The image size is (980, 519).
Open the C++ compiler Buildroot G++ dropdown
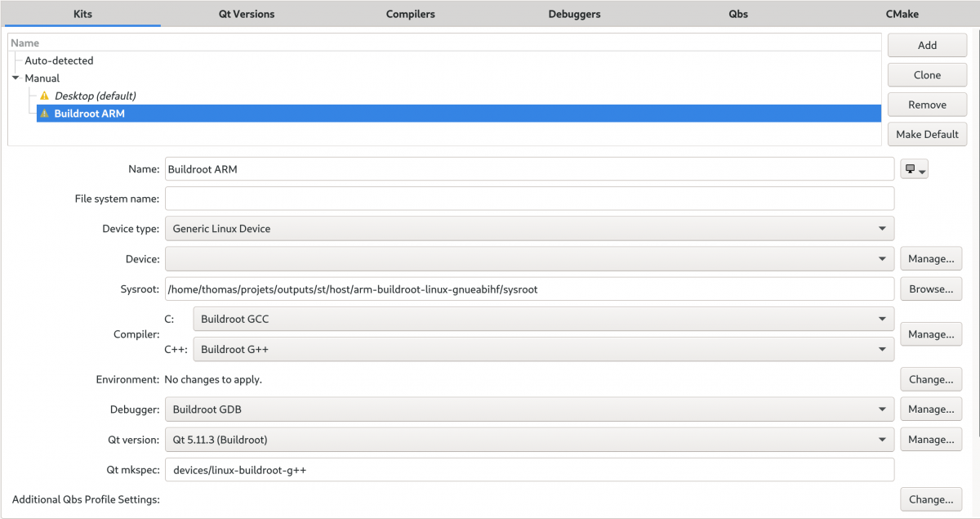543,349
